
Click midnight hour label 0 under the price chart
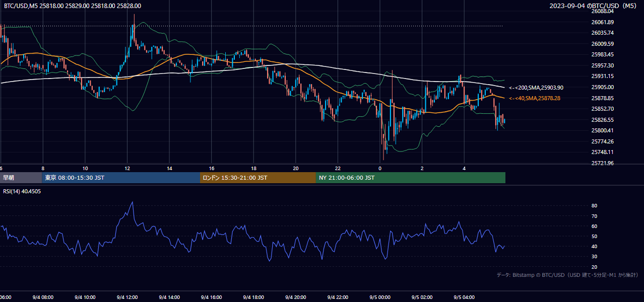pos(380,168)
